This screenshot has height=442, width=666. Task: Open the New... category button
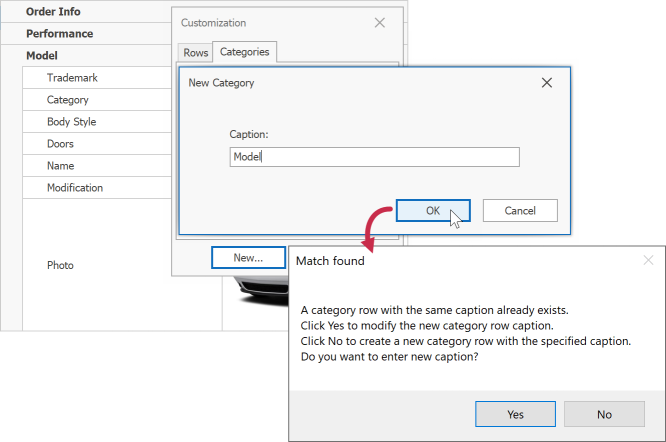point(248,258)
